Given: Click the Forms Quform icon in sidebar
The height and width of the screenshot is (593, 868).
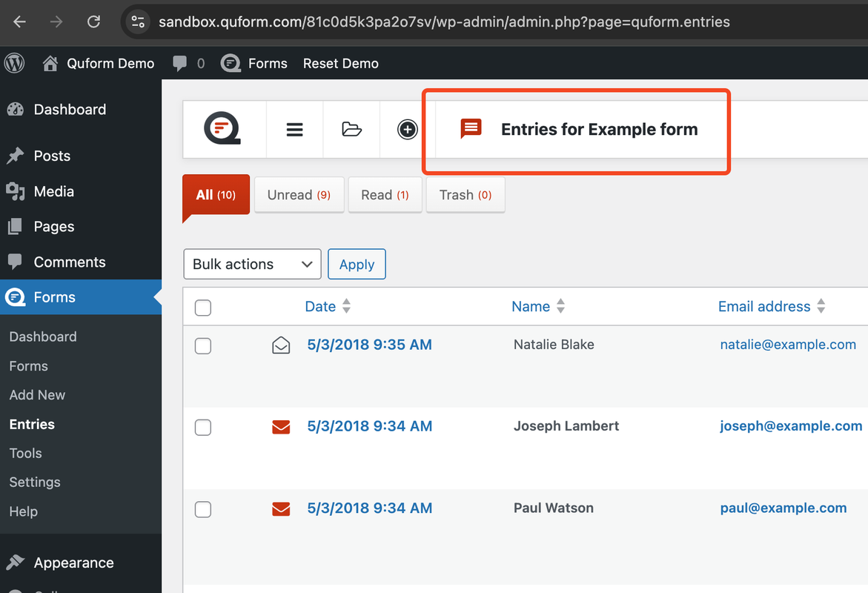Looking at the screenshot, I should [x=16, y=297].
